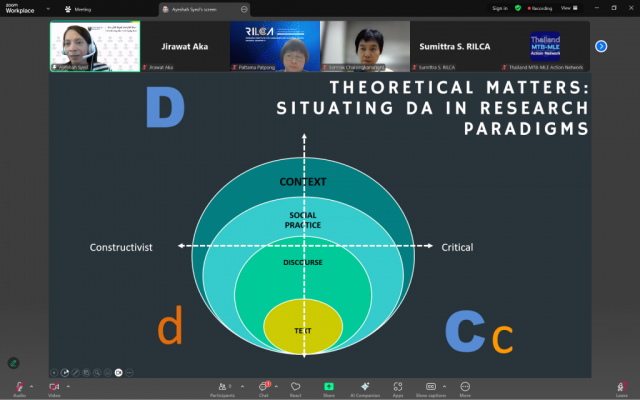
Task: Expand video options arrow next to Video
Action: pyautogui.click(x=66, y=385)
